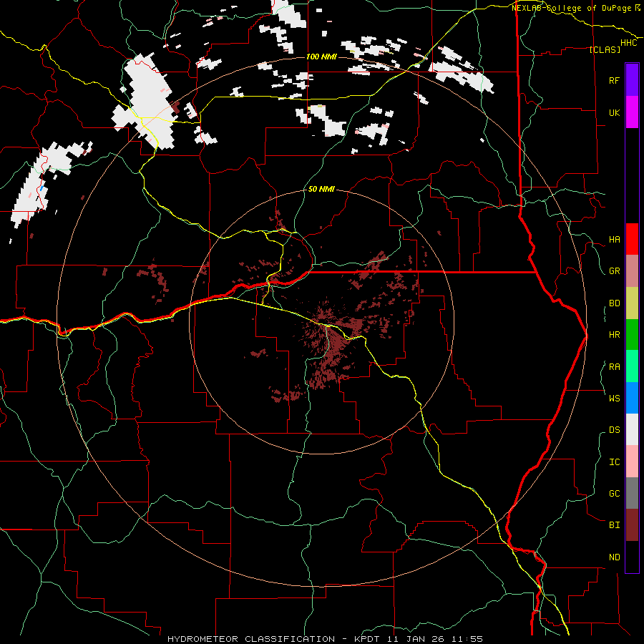Click the WS blue legend swatch
The image size is (644, 644).
[632, 398]
